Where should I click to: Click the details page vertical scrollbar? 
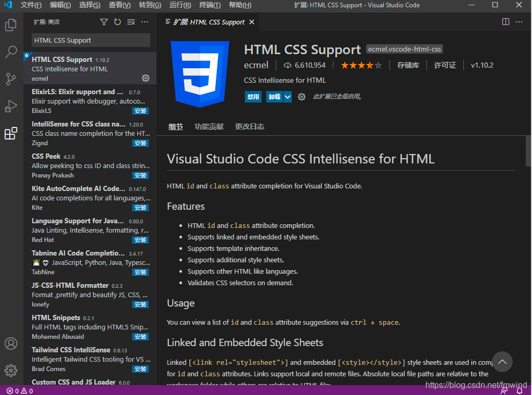click(528, 151)
